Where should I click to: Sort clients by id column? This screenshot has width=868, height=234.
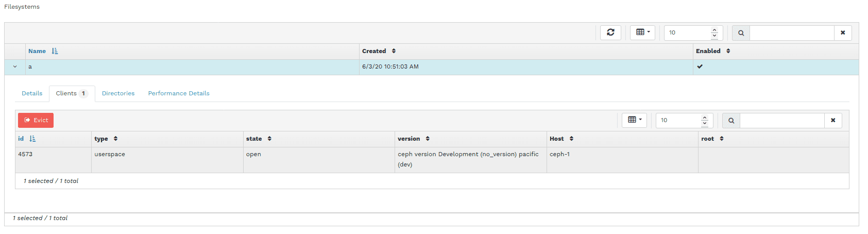[x=21, y=139]
